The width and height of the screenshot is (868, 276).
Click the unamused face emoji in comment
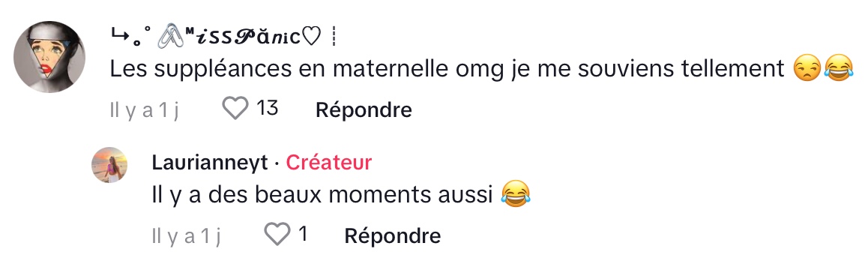(x=806, y=70)
